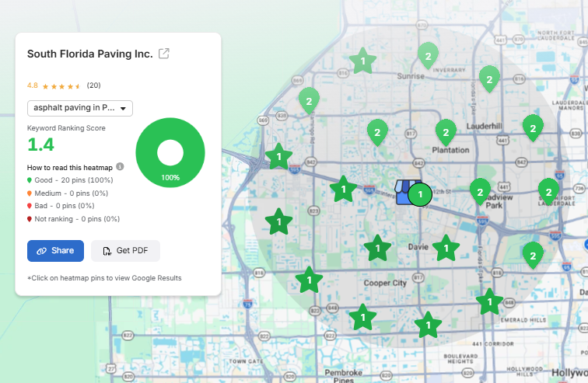
Task: Click the orange Medium legend dot
Action: pyautogui.click(x=30, y=193)
